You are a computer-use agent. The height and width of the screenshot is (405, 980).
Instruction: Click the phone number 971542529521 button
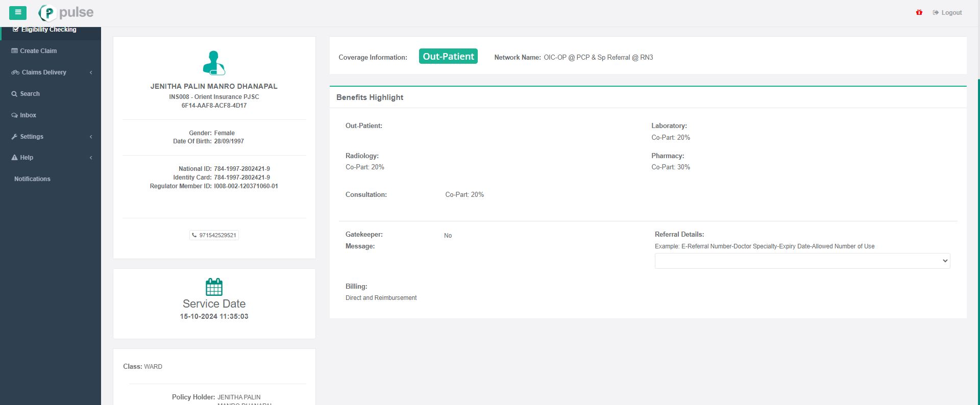click(214, 235)
